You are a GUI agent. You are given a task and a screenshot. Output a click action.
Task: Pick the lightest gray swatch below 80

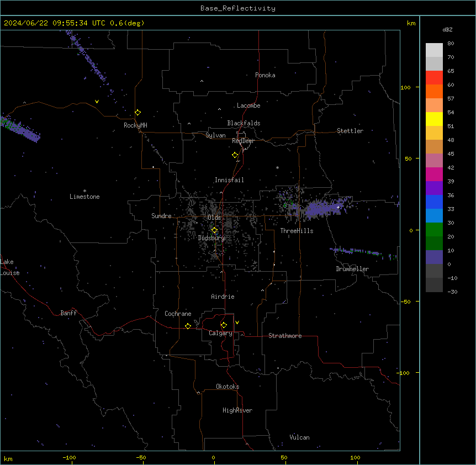(x=434, y=50)
